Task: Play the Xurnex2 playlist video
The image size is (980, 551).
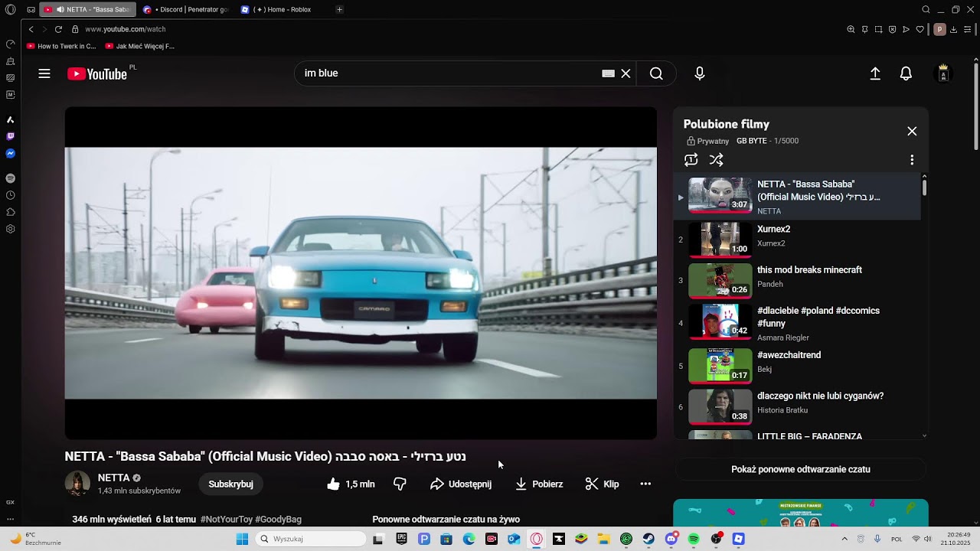Action: click(x=720, y=240)
